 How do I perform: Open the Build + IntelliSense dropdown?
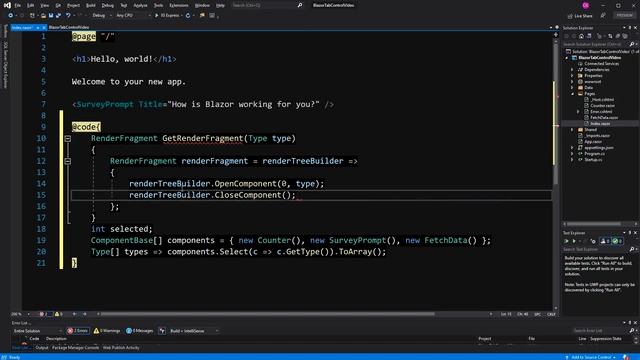click(x=194, y=331)
